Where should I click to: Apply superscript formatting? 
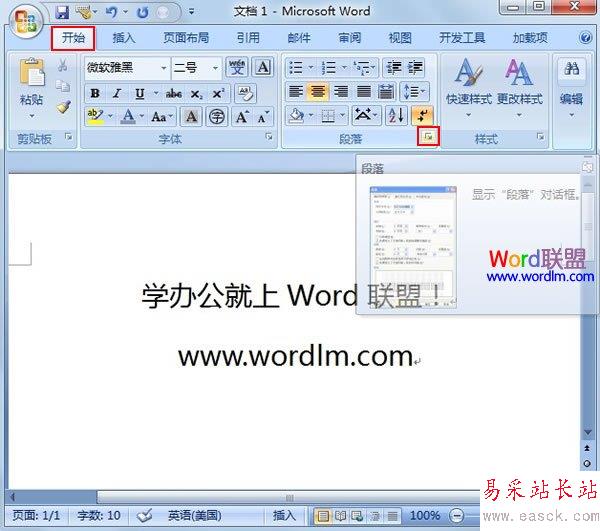tap(218, 93)
